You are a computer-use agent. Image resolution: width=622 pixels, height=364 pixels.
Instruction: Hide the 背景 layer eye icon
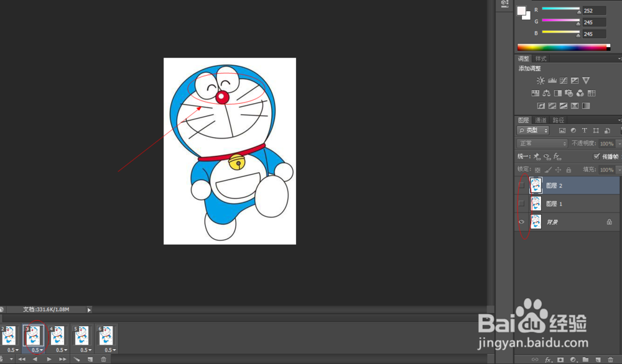[521, 222]
